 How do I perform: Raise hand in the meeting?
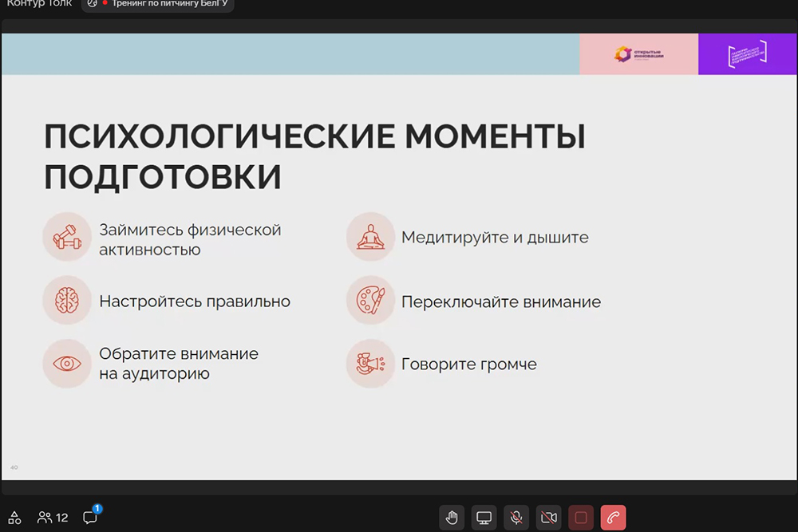click(x=452, y=518)
